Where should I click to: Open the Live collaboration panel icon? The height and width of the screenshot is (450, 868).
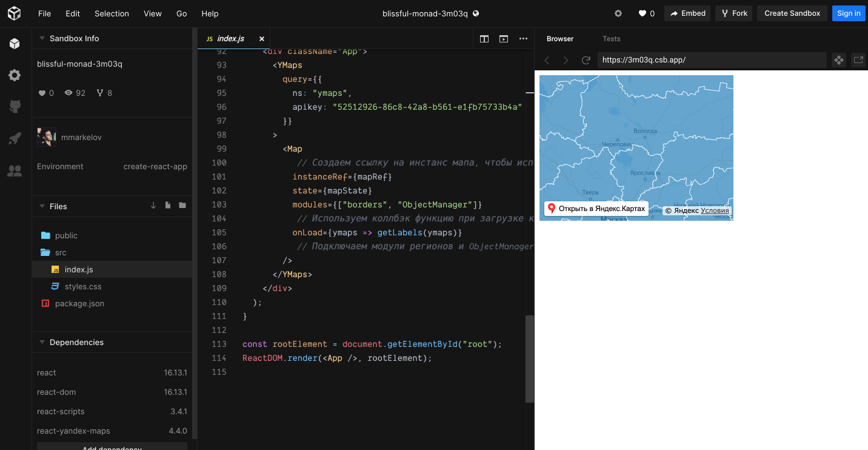coord(15,170)
